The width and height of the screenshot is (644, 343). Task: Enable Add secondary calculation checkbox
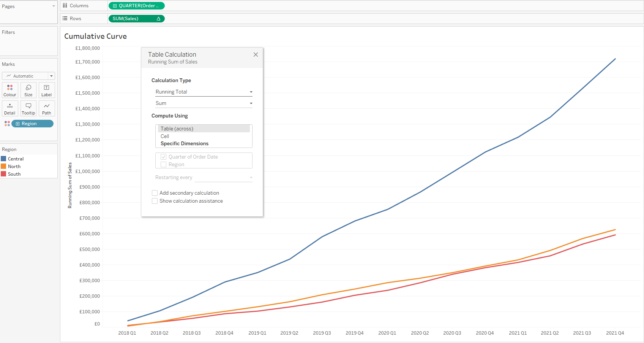point(155,193)
